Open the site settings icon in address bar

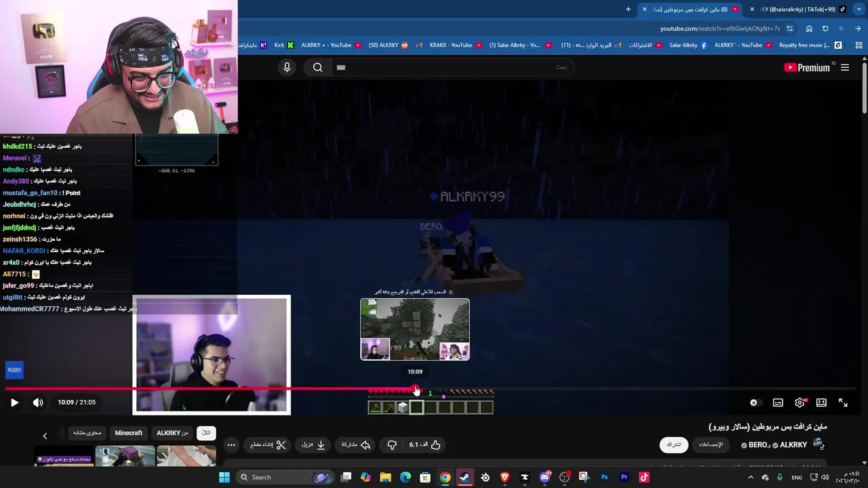tap(789, 28)
